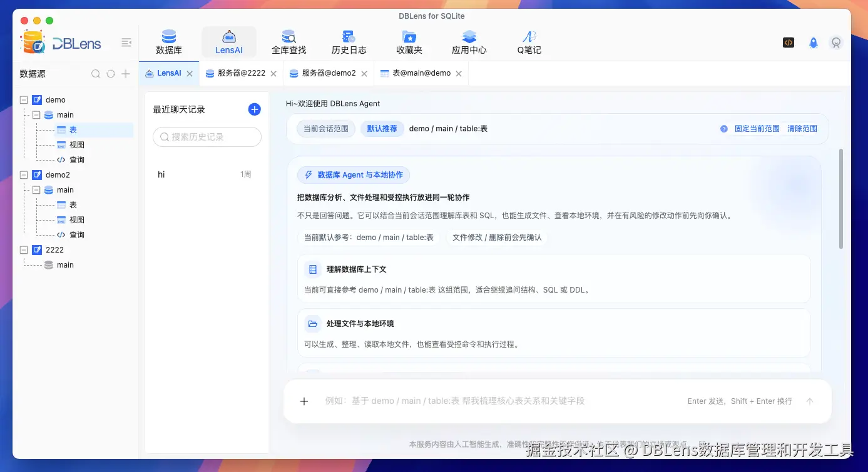Viewport: 868px width, 472px height.
Task: Click the help question mark icon beside 固定当前范围
Action: coord(724,129)
